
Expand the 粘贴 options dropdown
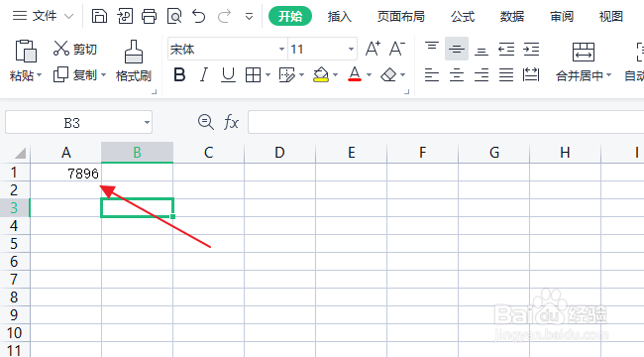click(40, 75)
